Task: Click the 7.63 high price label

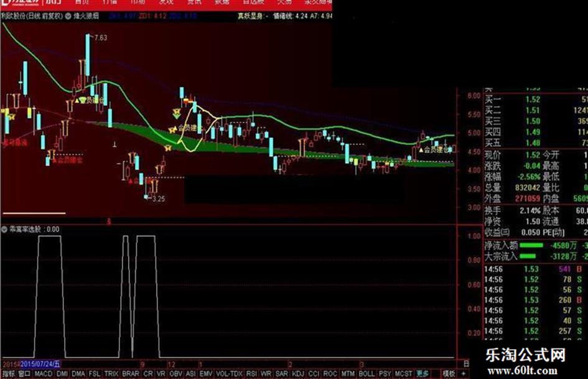Action: pos(101,37)
